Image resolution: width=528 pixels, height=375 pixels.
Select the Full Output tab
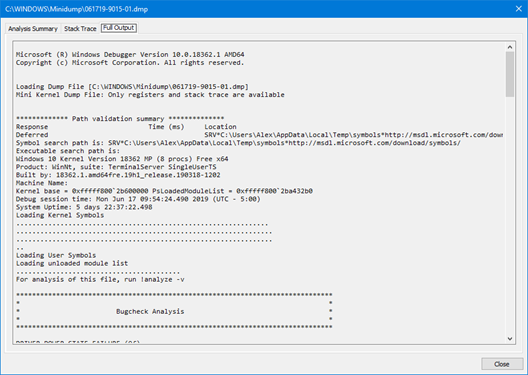119,28
